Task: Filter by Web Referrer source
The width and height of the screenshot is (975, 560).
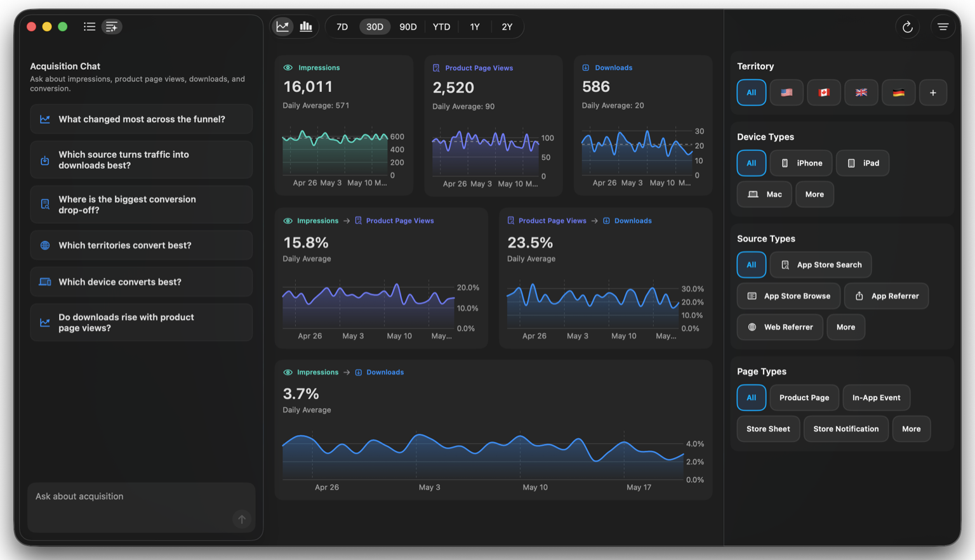Action: pyautogui.click(x=780, y=327)
